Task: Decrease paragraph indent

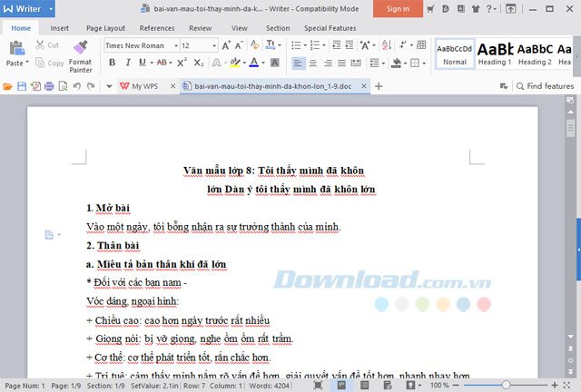Action: pos(337,45)
